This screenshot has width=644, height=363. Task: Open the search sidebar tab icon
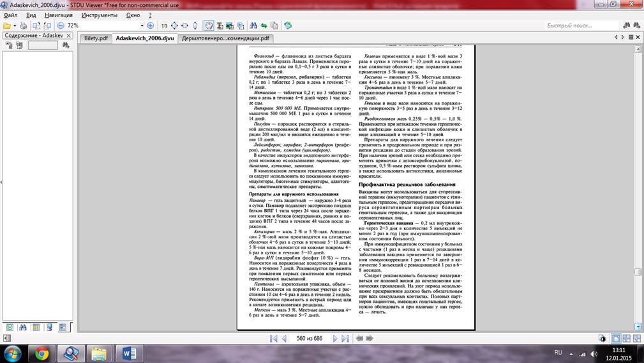pyautogui.click(x=22, y=327)
